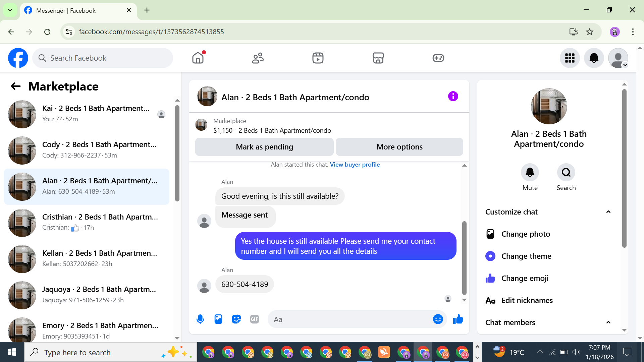Collapse the Chat members section
Screen dimensions: 644x362
tap(608, 322)
